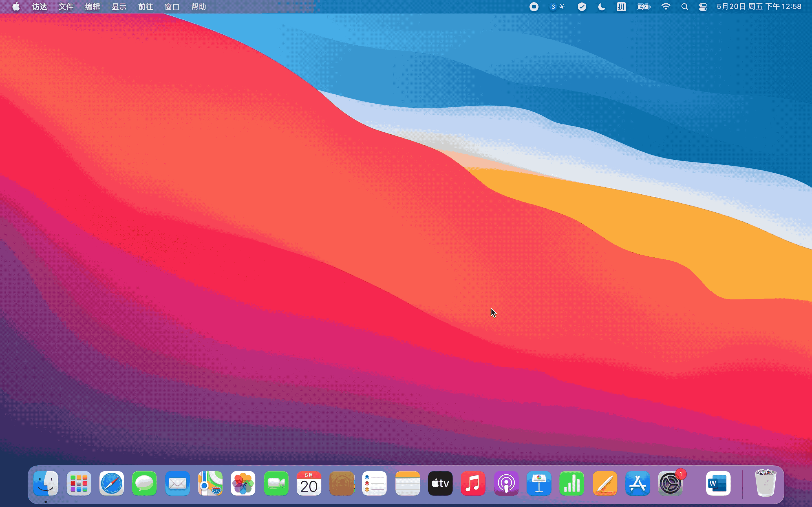Open System Preferences with badge
This screenshot has height=507, width=812.
pyautogui.click(x=670, y=483)
